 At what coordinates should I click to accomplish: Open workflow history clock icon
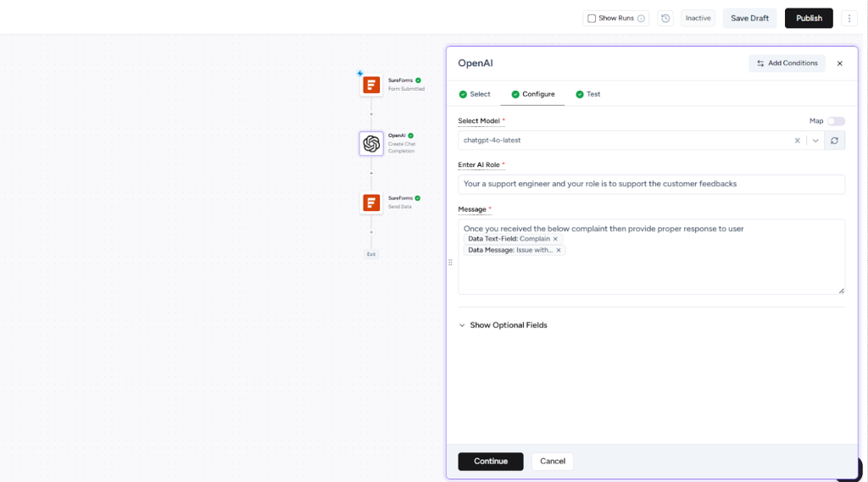click(x=665, y=19)
